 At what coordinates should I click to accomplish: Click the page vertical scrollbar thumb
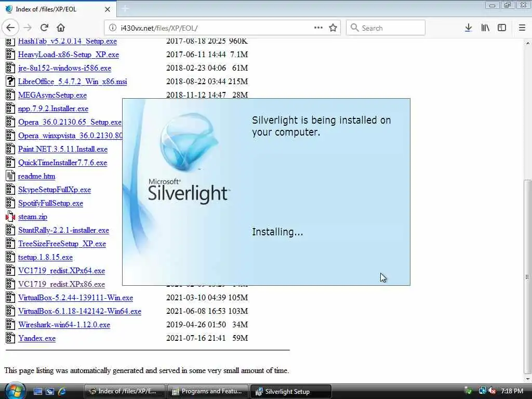coord(527,276)
